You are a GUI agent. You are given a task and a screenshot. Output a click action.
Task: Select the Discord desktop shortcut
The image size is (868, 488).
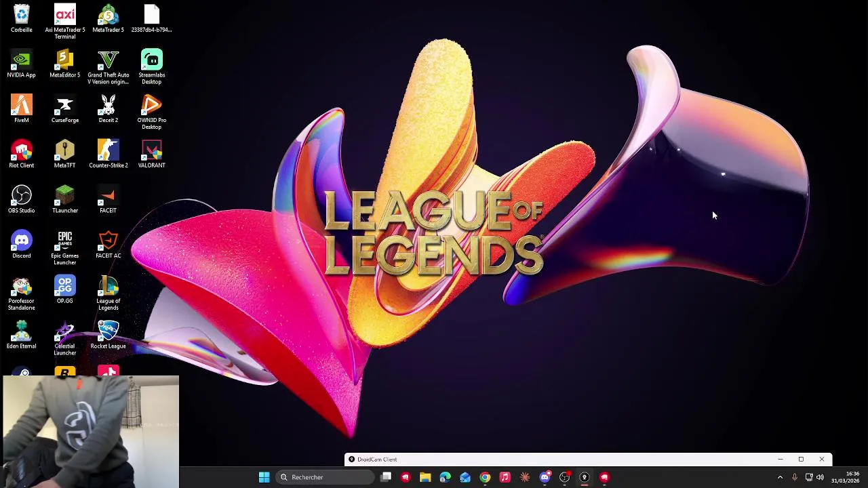[22, 245]
